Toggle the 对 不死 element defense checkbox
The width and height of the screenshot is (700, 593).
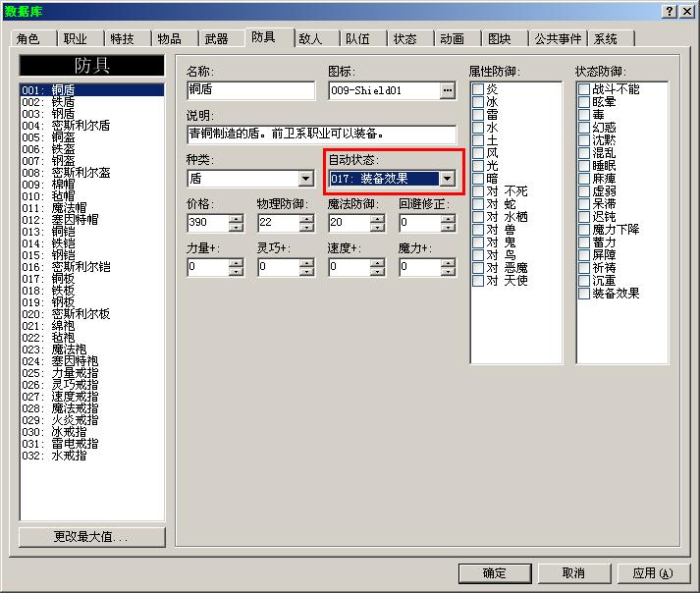click(478, 191)
